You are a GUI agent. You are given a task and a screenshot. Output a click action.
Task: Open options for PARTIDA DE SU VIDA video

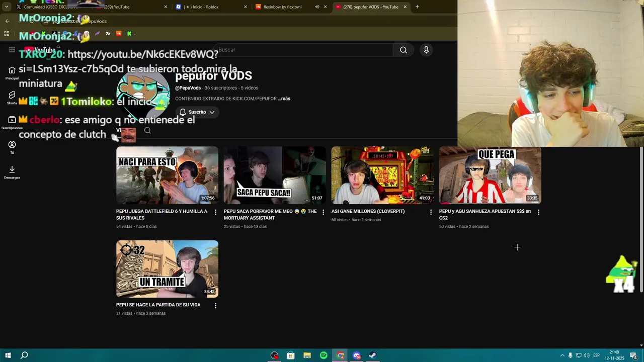216,306
